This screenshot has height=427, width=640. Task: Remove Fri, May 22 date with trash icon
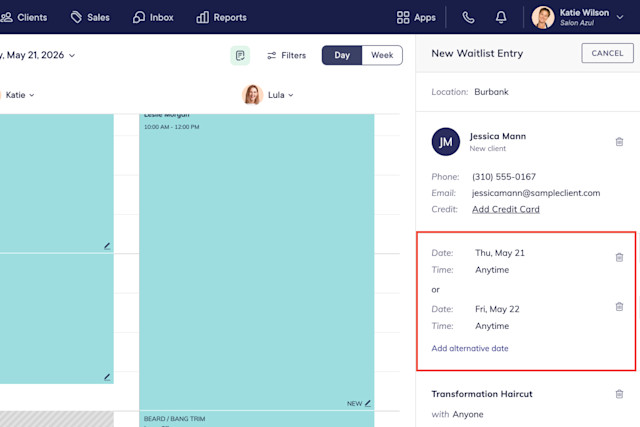(x=619, y=307)
